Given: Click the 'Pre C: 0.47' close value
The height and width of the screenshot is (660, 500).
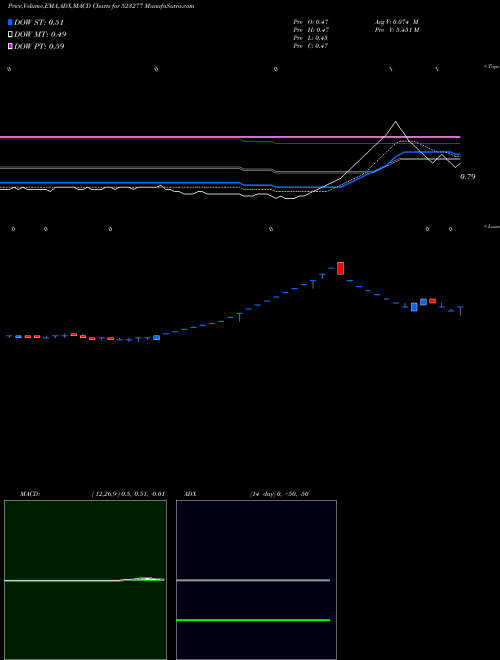Looking at the screenshot, I should [311, 46].
